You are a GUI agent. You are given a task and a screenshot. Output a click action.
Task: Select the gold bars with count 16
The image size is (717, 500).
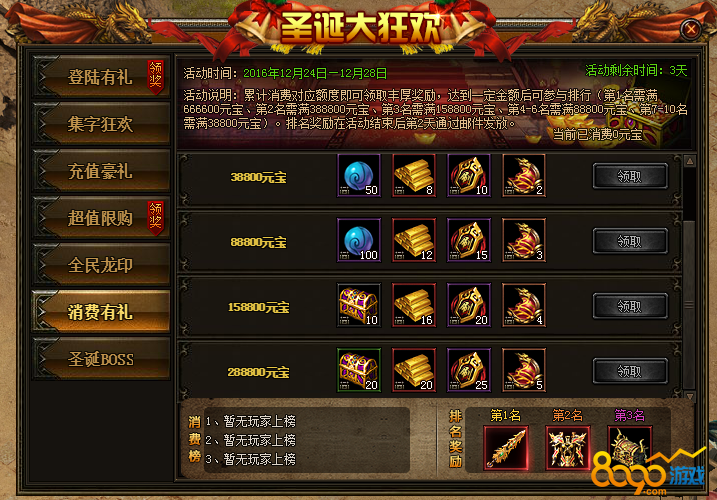coord(414,305)
